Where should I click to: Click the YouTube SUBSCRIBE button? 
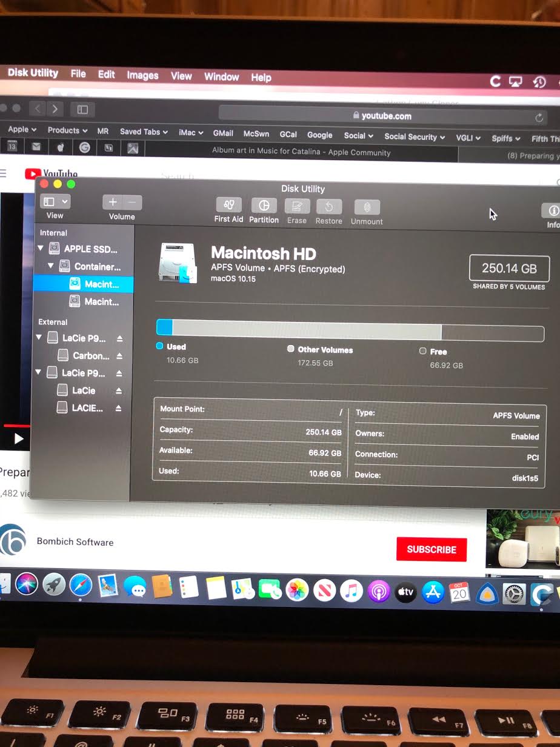(x=432, y=549)
